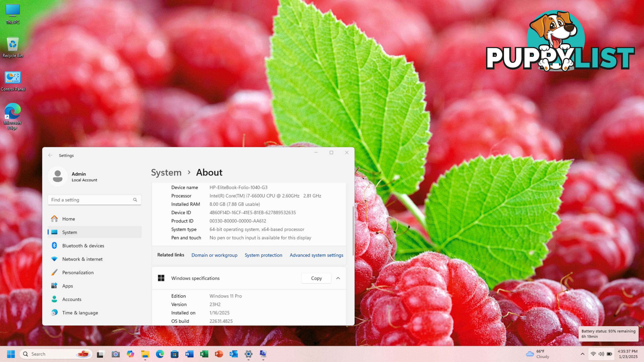Click the Find a setting field

[x=94, y=200]
